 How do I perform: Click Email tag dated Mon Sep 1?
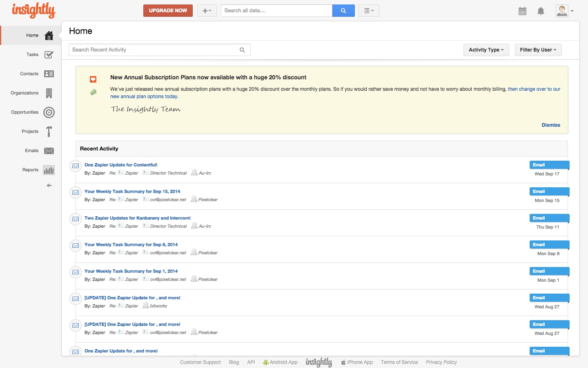[x=549, y=272]
